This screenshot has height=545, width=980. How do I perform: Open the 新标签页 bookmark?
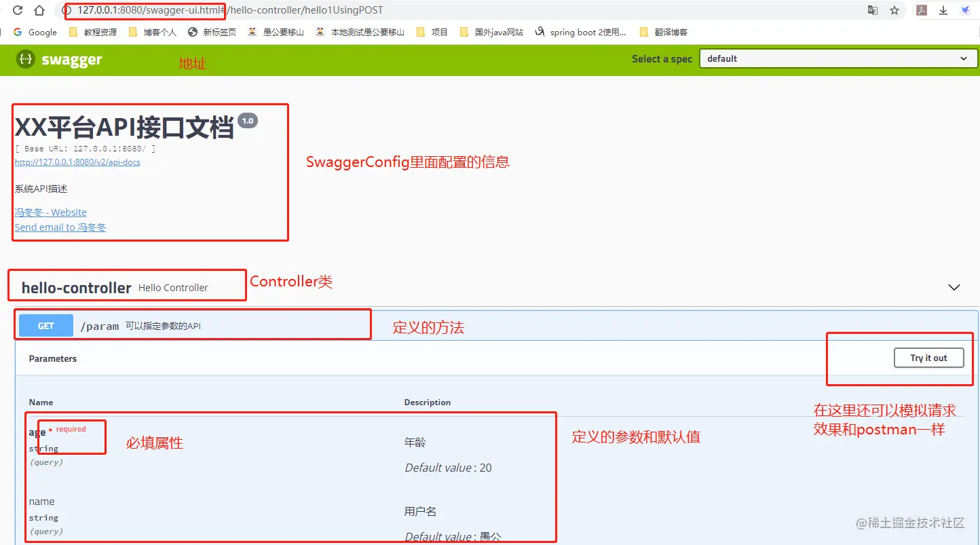[212, 32]
